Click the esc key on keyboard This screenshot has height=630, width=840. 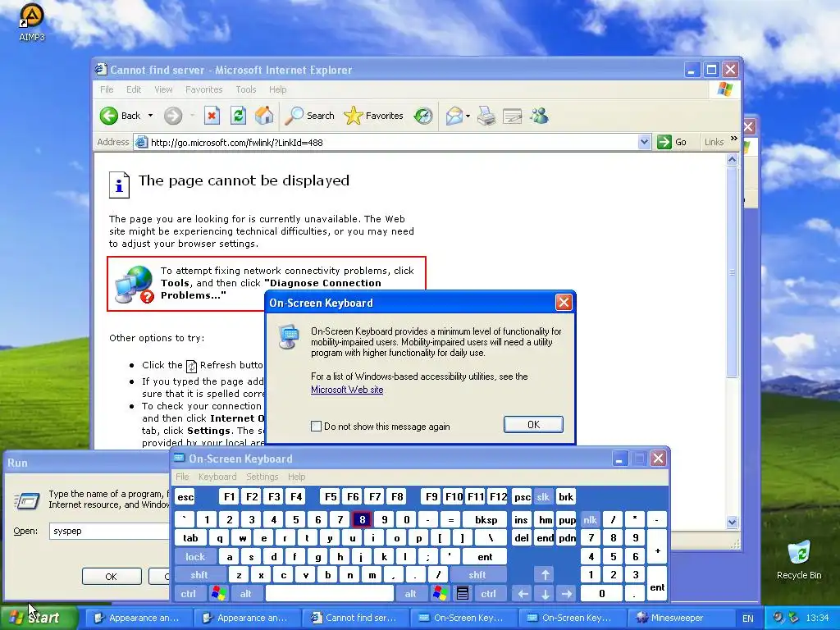pyautogui.click(x=185, y=496)
